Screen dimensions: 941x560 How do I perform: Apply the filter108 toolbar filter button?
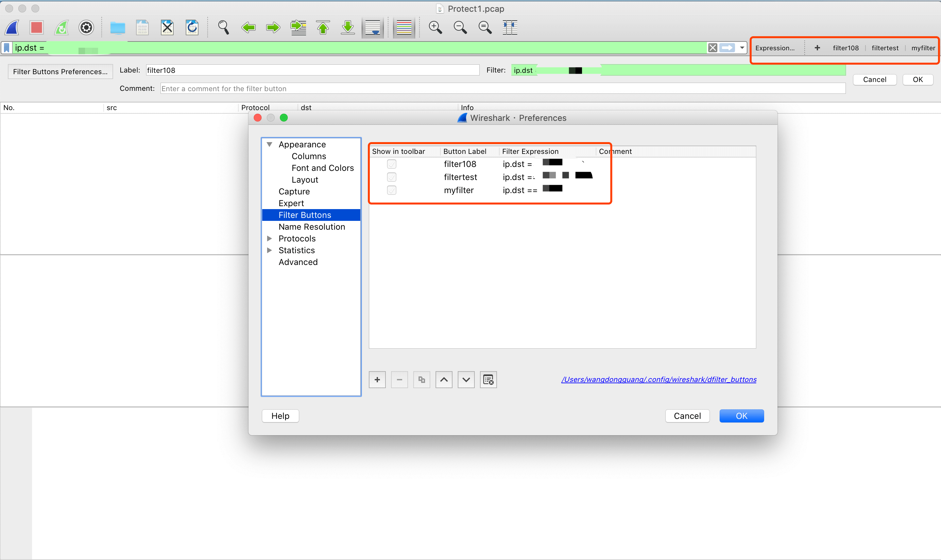click(x=846, y=48)
